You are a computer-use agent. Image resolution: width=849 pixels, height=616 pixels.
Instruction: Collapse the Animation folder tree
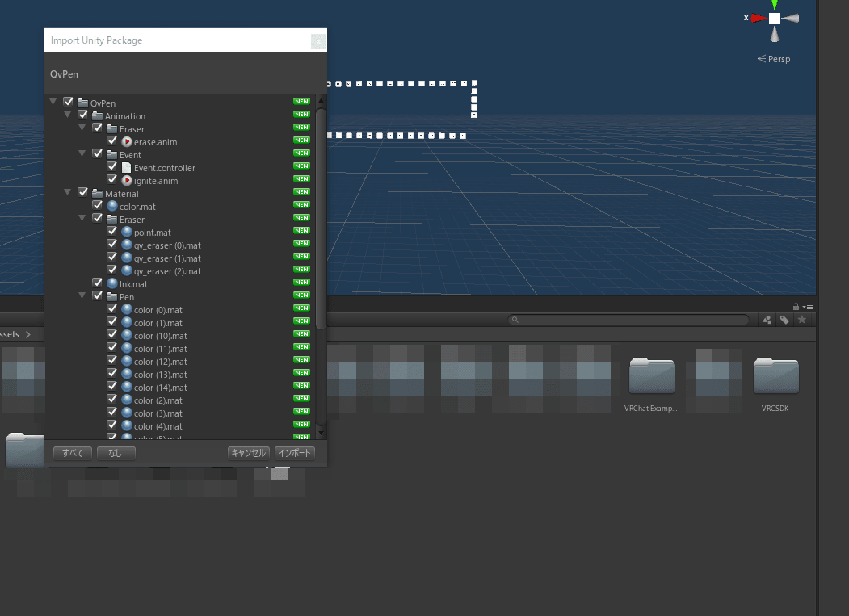[x=68, y=116]
